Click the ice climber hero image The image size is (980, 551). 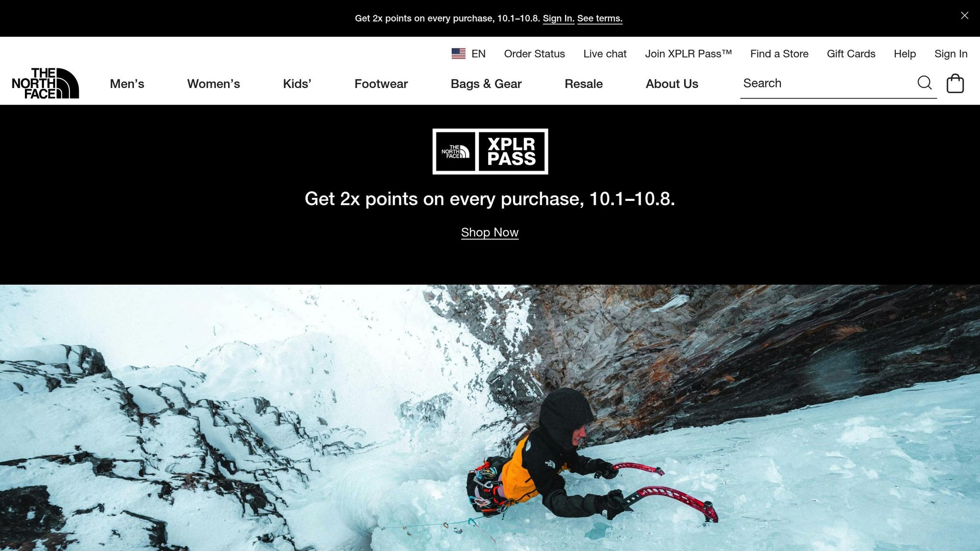[x=490, y=418]
